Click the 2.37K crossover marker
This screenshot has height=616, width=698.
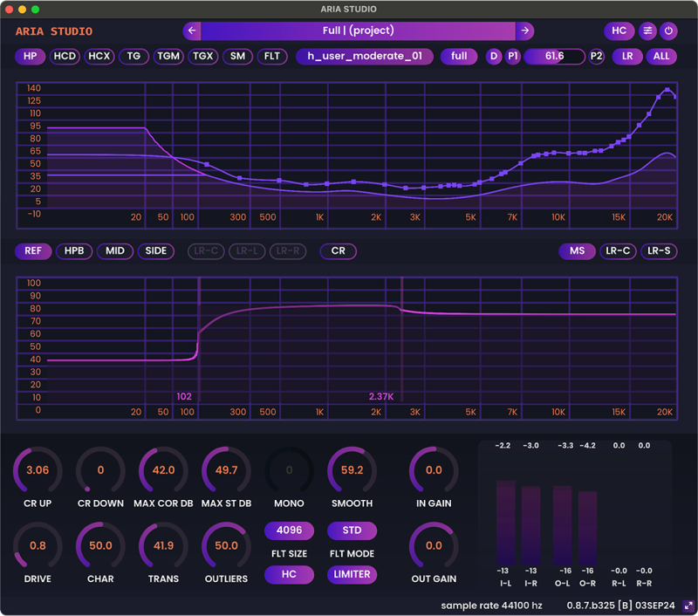point(402,339)
